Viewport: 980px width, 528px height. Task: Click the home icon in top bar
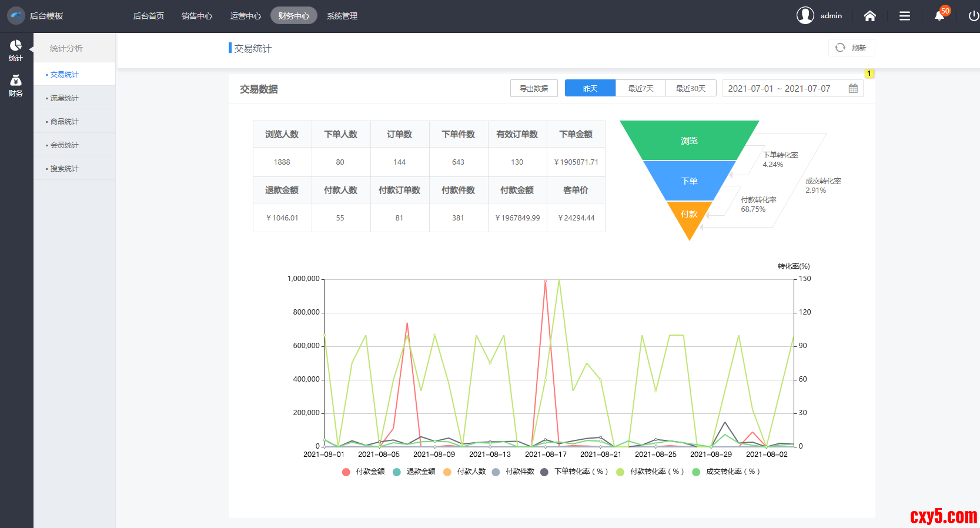(x=869, y=16)
